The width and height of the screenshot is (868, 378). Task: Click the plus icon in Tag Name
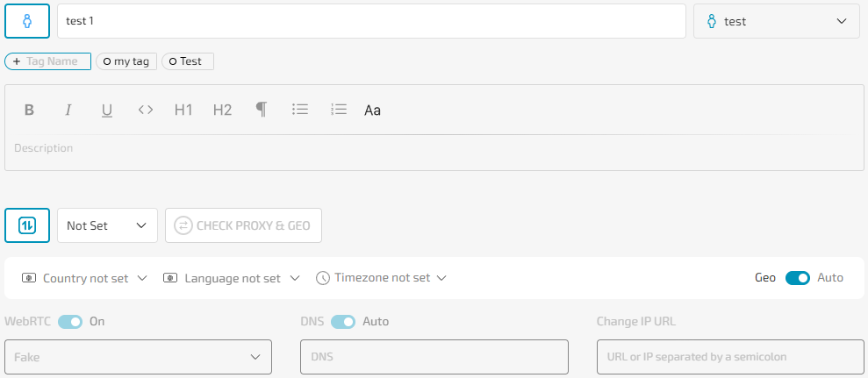(17, 61)
